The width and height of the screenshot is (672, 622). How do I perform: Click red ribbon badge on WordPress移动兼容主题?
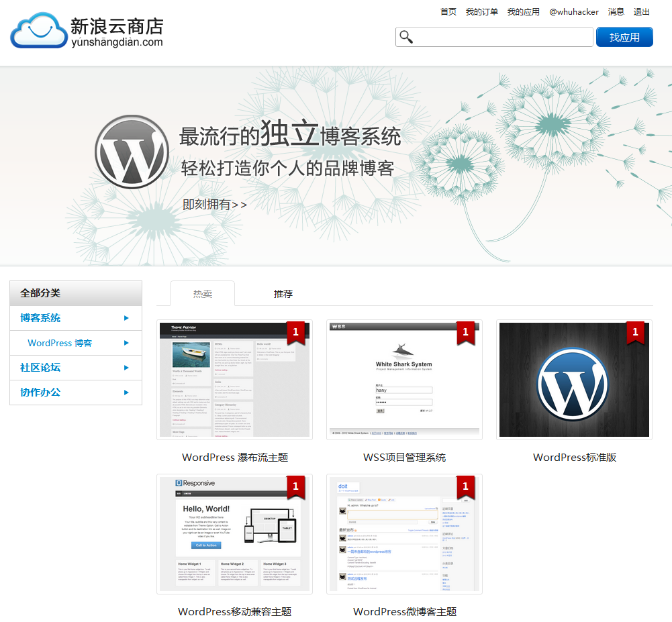pos(295,487)
